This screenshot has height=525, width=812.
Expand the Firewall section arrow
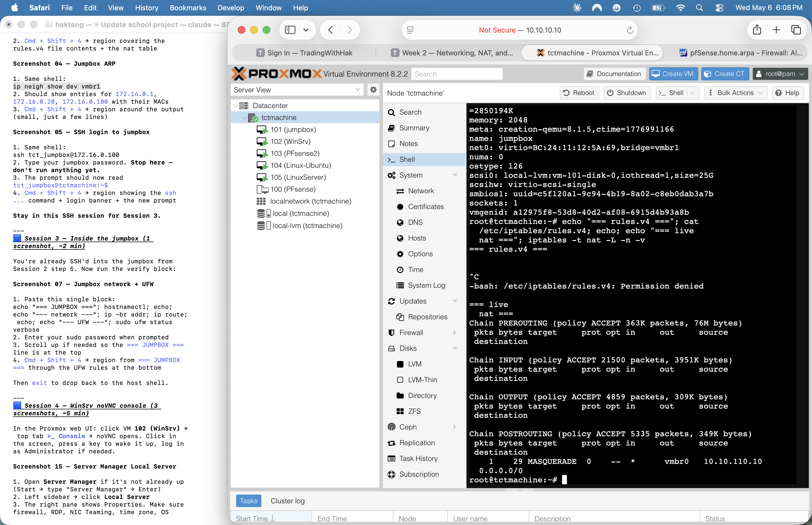[455, 332]
